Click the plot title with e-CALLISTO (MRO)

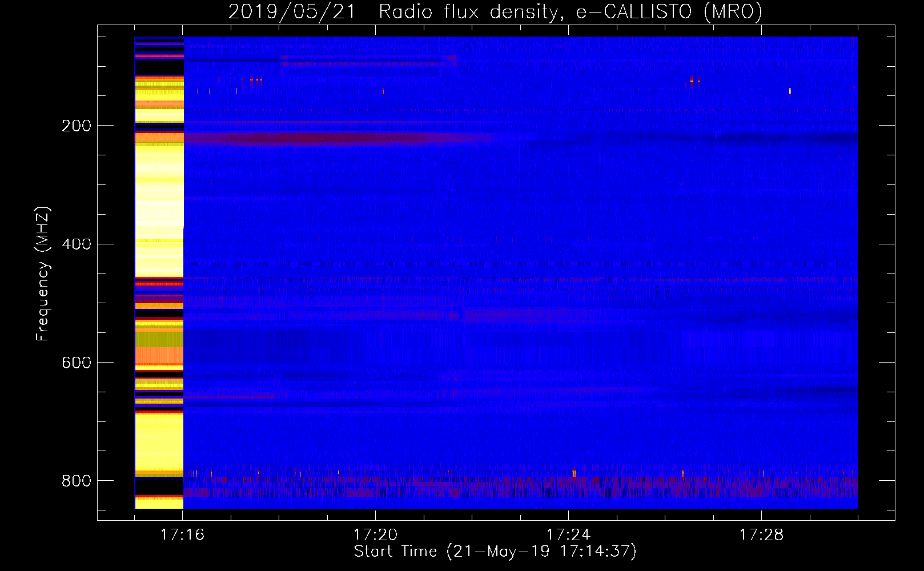point(495,11)
